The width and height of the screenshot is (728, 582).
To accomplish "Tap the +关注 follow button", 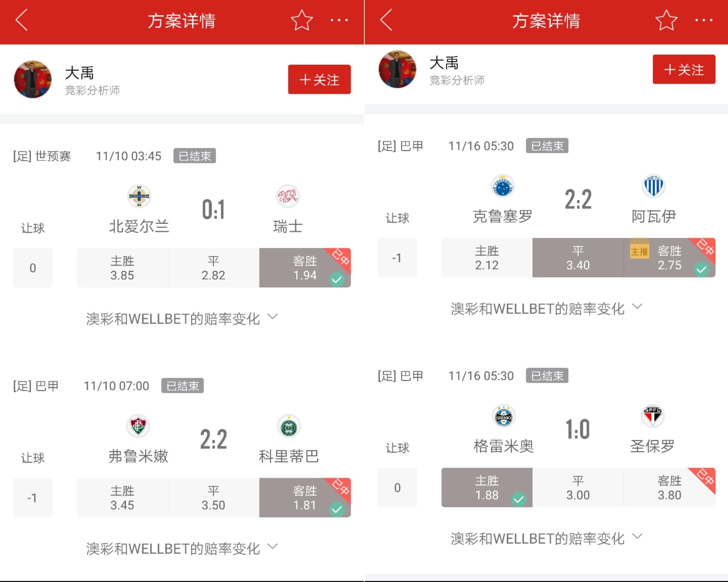I will tap(319, 79).
